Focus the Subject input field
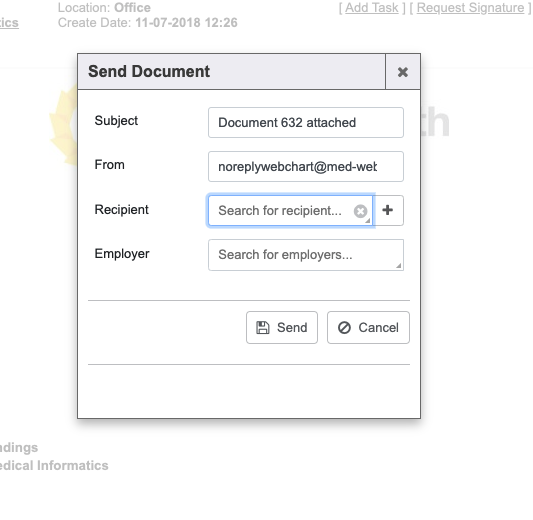The image size is (533, 520). (x=306, y=123)
